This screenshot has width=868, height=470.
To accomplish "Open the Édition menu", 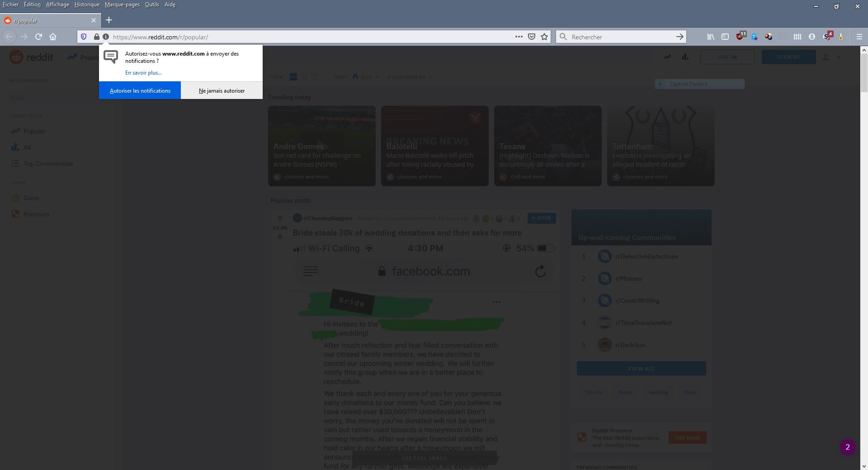I will [x=32, y=5].
